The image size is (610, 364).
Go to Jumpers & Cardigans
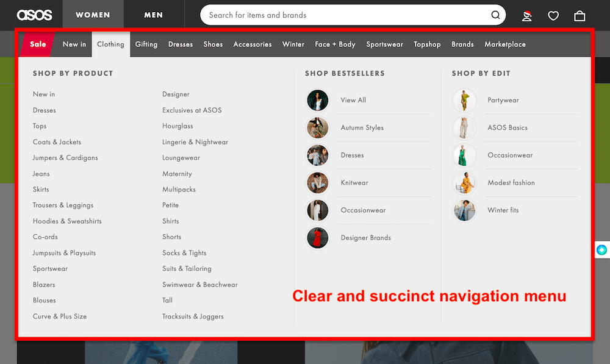click(x=65, y=158)
